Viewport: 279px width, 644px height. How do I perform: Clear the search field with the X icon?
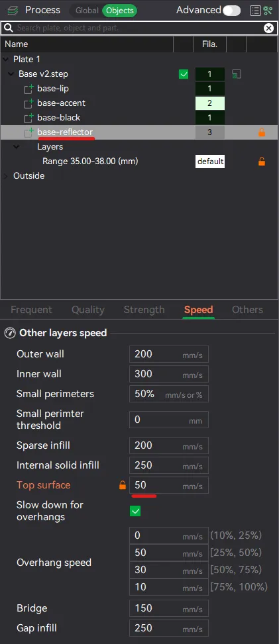pos(268,28)
